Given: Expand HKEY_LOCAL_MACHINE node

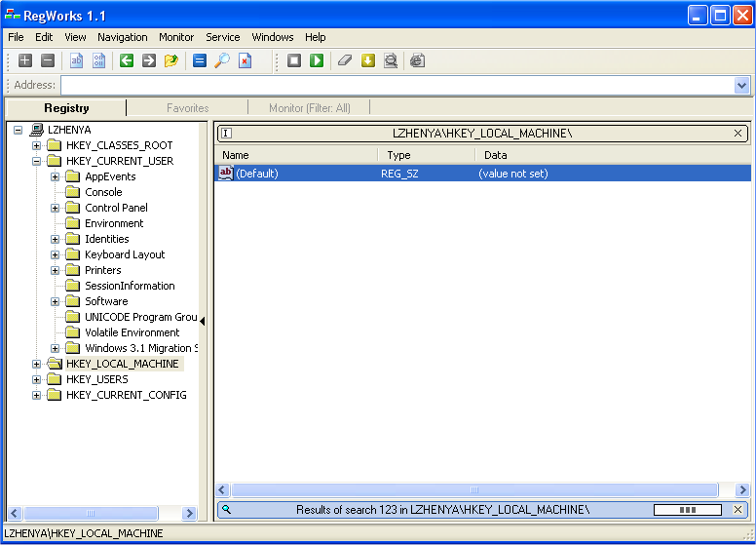Looking at the screenshot, I should 36,364.
